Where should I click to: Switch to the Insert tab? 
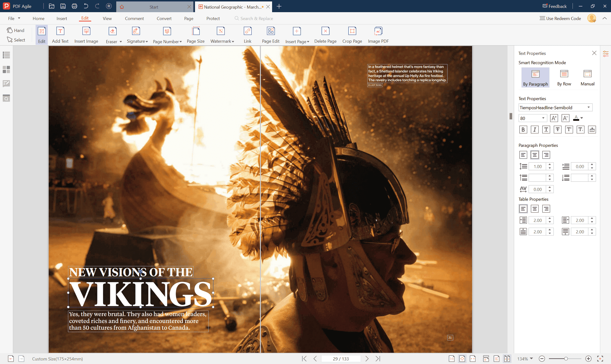62,18
